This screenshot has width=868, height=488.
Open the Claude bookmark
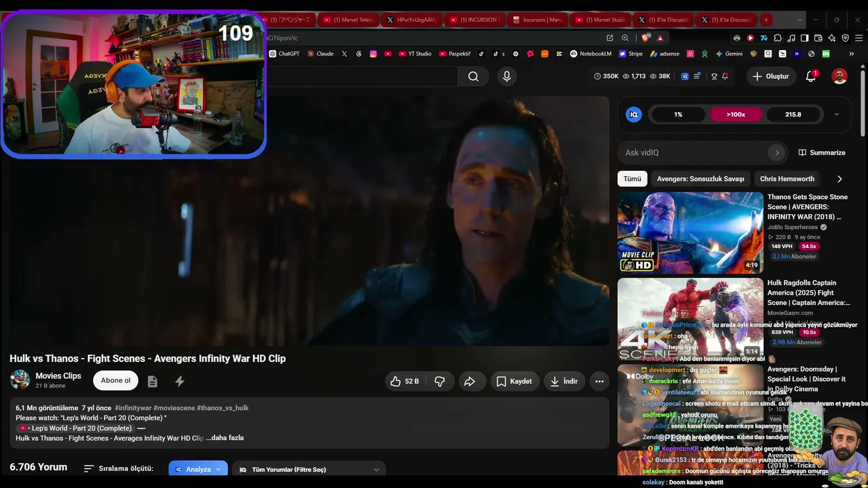(x=320, y=54)
